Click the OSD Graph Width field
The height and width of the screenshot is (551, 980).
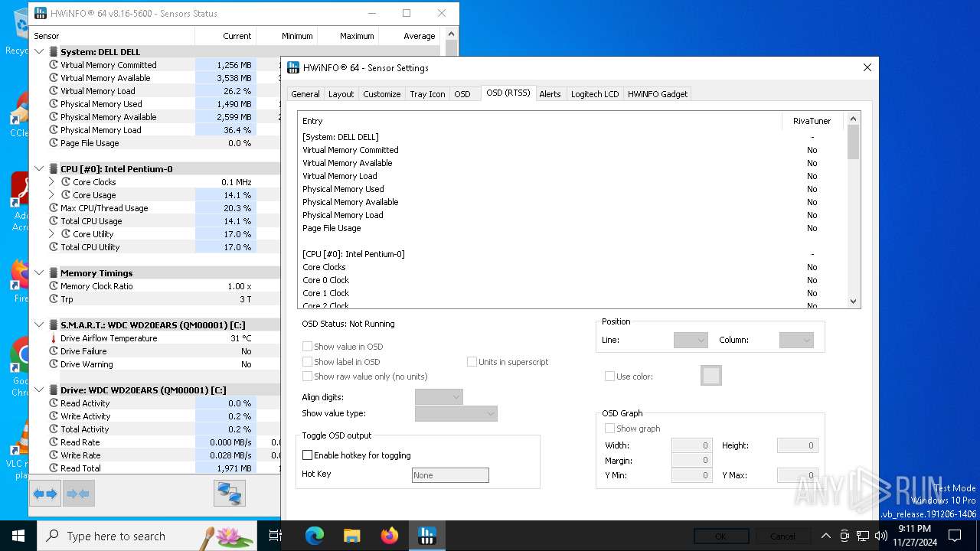tap(692, 445)
